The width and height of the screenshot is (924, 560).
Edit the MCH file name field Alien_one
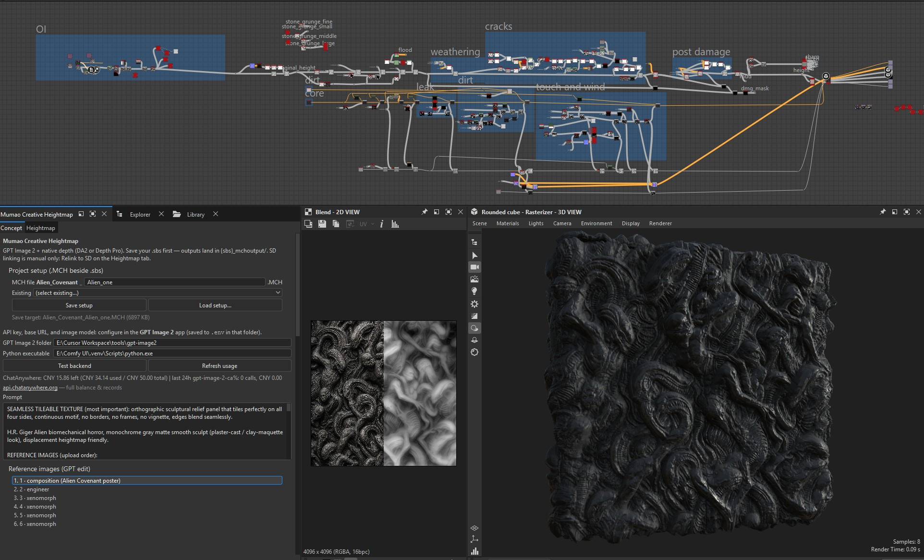click(x=175, y=282)
